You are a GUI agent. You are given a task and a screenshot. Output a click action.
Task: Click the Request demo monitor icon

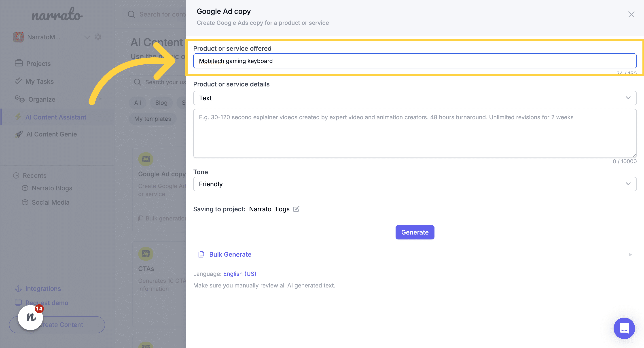coord(18,303)
